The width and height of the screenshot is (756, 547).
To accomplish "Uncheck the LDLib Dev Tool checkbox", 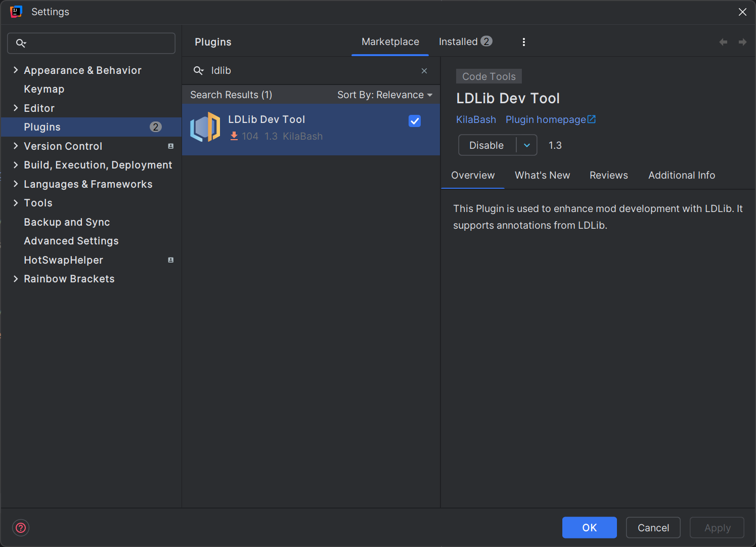I will coord(414,121).
